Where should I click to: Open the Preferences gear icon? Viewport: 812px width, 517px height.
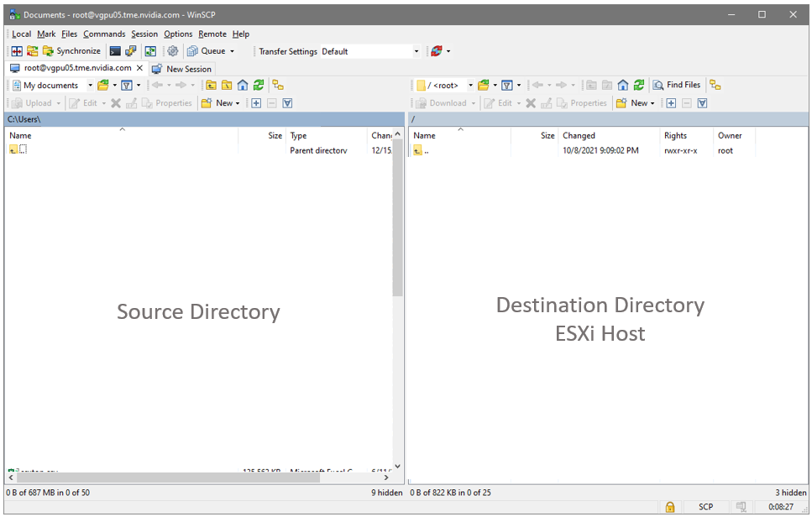click(173, 51)
